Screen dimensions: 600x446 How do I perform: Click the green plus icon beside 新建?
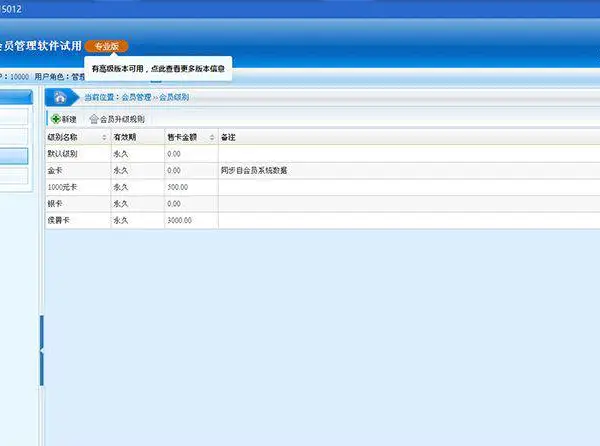click(56, 119)
